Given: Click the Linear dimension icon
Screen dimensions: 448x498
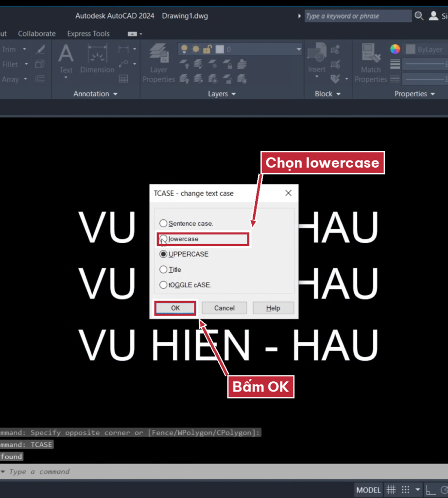Looking at the screenshot, I should [x=123, y=49].
